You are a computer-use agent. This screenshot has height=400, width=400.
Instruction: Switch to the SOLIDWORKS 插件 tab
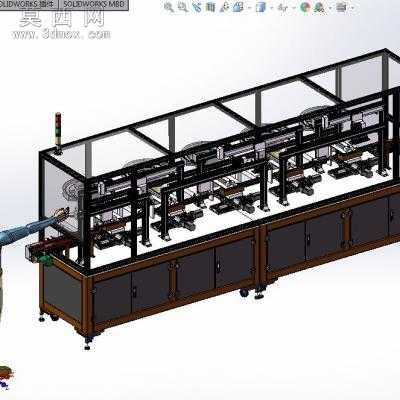29,5
